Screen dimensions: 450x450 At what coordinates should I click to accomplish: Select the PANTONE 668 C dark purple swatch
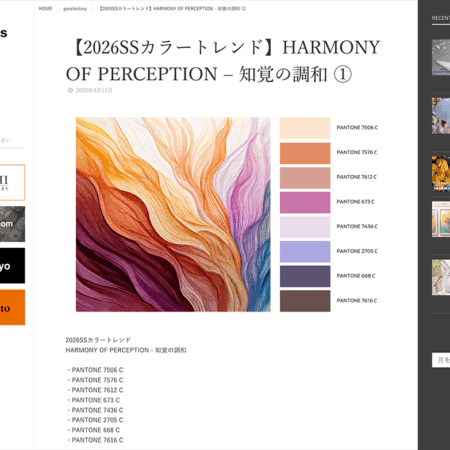point(305,276)
